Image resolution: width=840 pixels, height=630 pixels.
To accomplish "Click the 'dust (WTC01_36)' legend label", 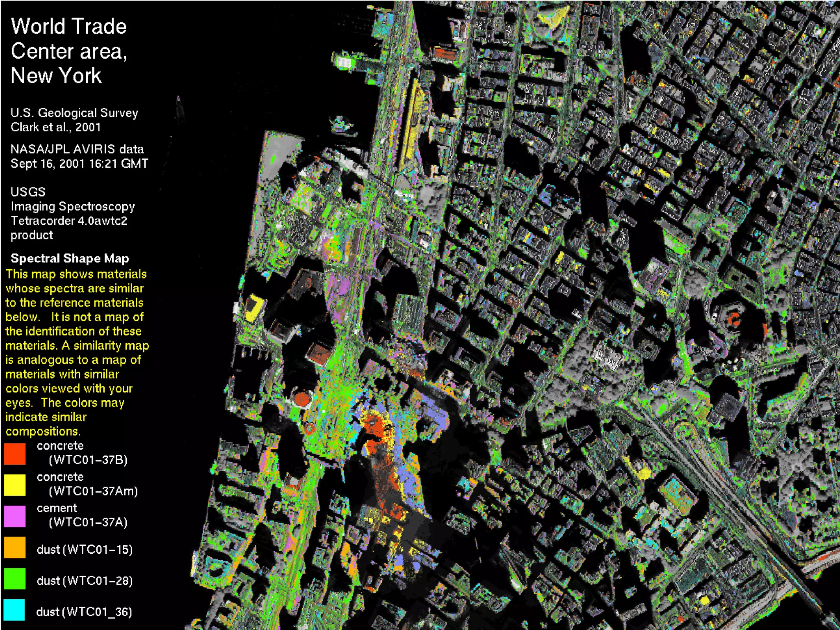I will (x=84, y=612).
